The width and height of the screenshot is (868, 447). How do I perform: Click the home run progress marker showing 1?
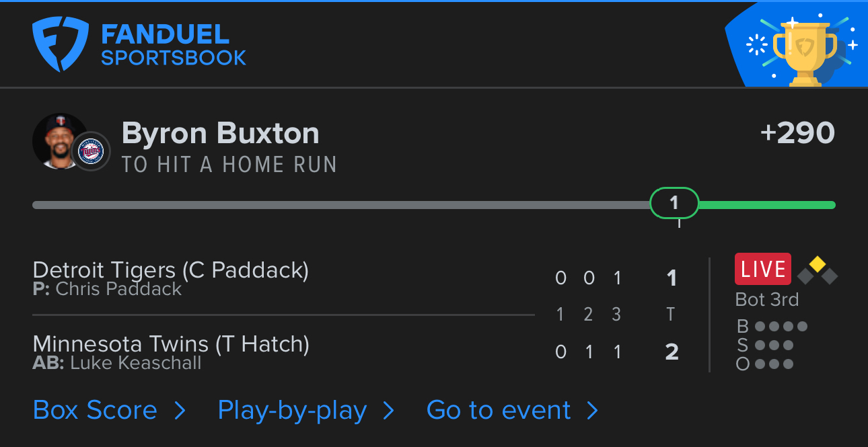point(674,203)
